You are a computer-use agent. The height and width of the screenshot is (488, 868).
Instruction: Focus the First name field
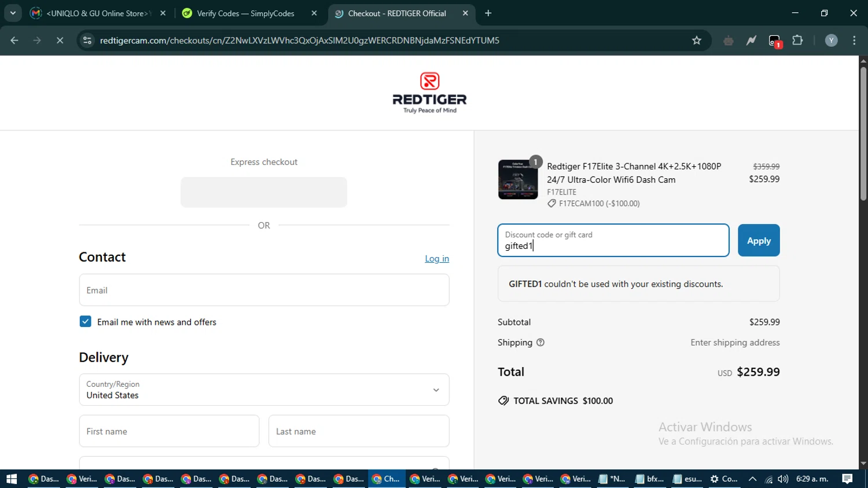pos(169,431)
